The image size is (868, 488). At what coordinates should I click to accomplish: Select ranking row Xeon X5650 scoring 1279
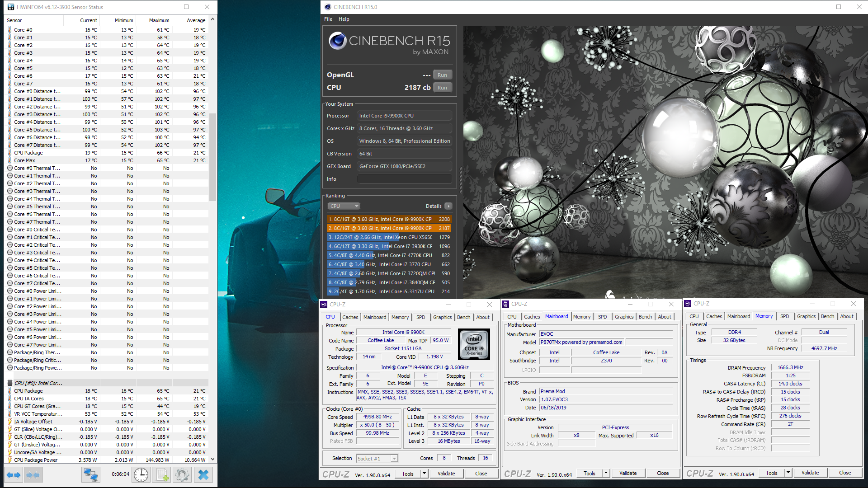coord(389,237)
